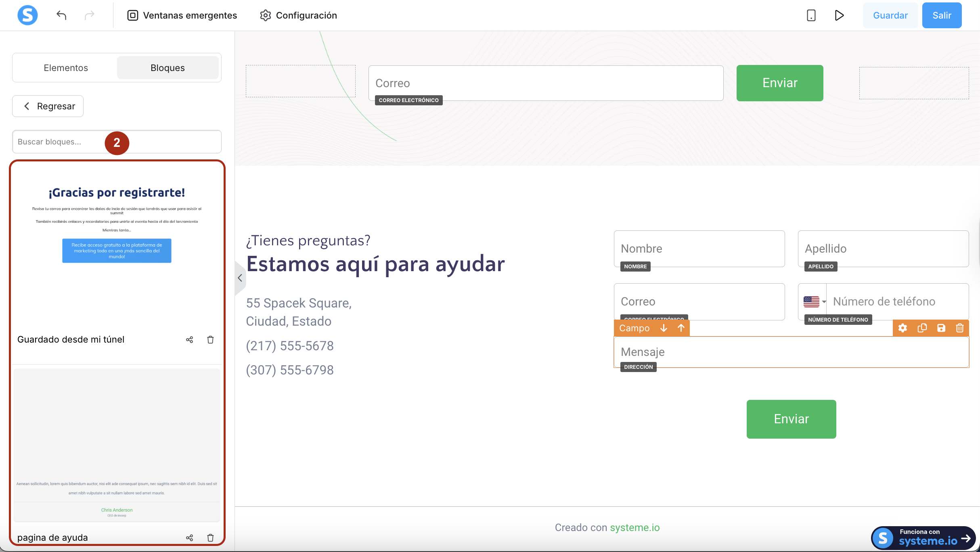Save the Campo field as block
The width and height of the screenshot is (980, 552).
pos(941,328)
